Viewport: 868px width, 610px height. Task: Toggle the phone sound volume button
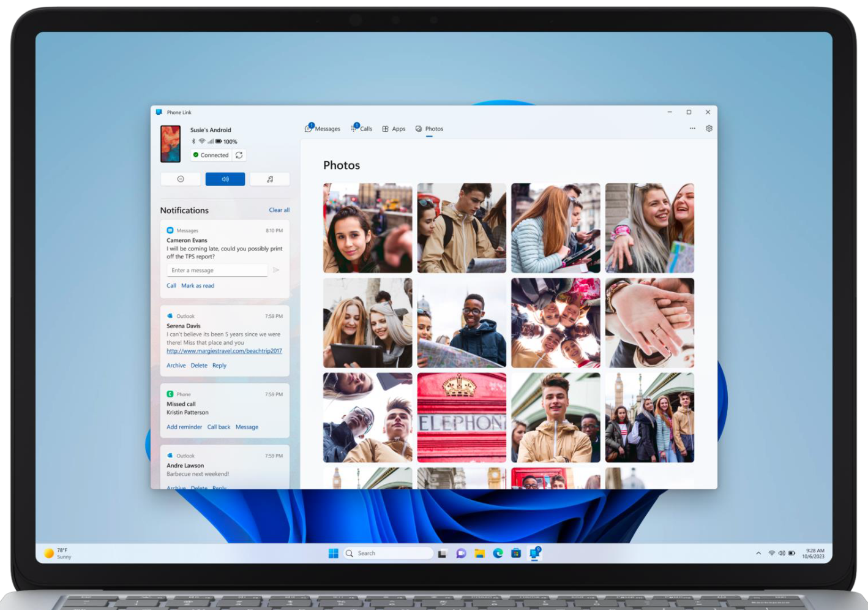pos(225,179)
